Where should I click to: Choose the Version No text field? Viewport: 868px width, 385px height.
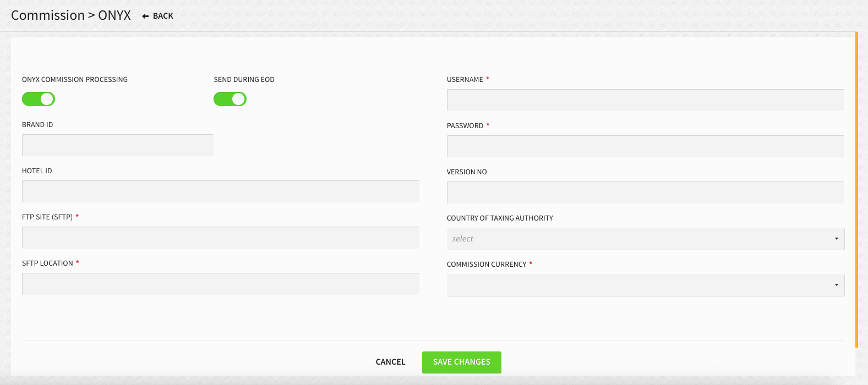tap(646, 193)
